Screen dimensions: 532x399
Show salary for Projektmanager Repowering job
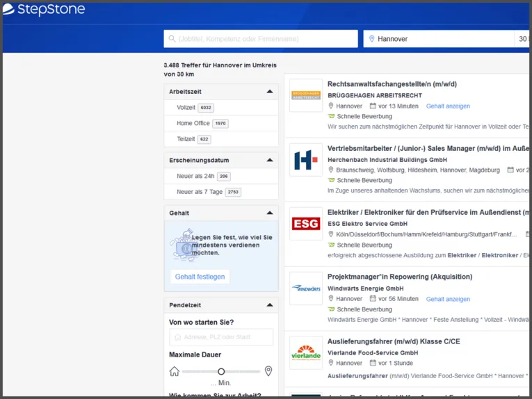(x=448, y=299)
